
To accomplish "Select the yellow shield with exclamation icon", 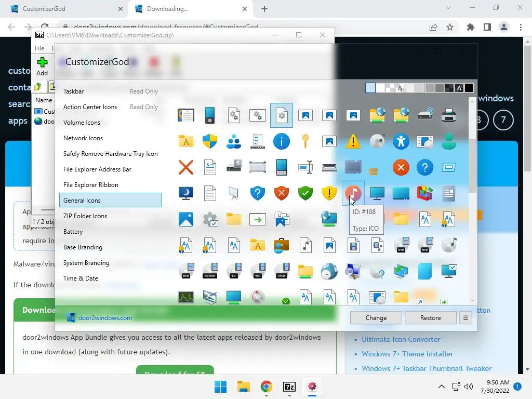I will [329, 193].
